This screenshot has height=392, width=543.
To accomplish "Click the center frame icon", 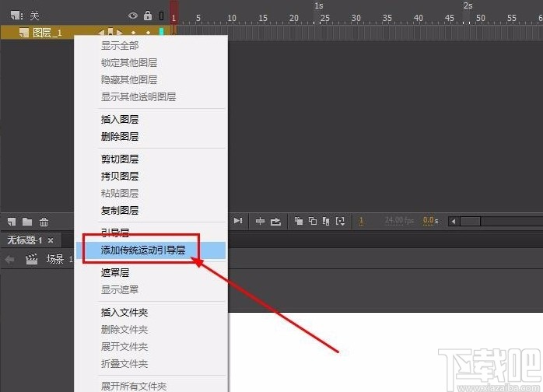I will [260, 221].
